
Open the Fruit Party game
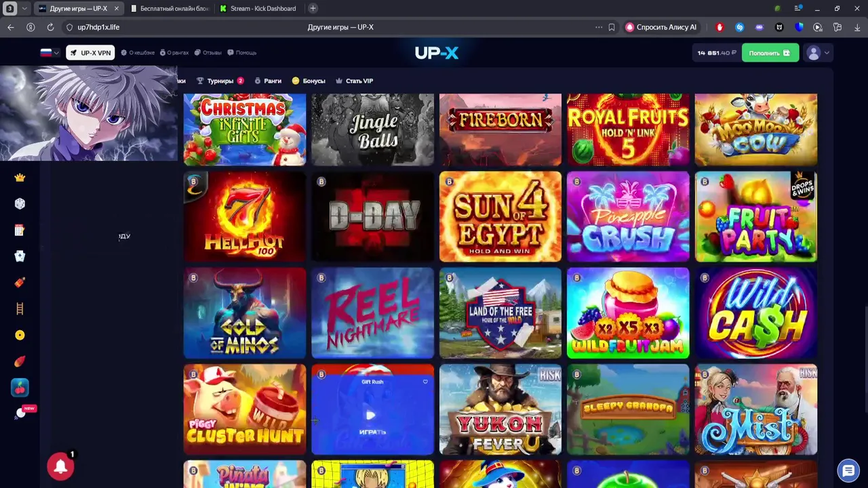[x=755, y=216]
